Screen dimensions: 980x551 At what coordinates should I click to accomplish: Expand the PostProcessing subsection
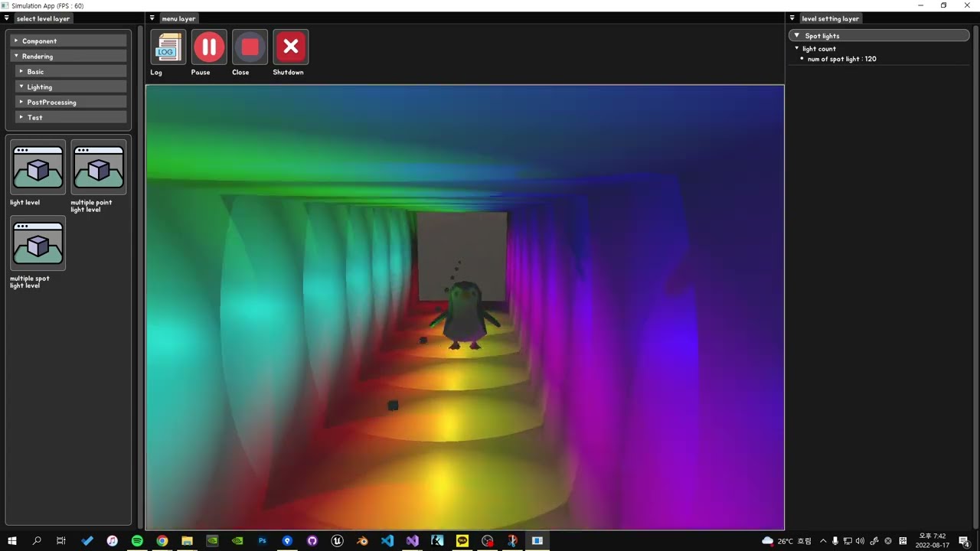tap(71, 102)
